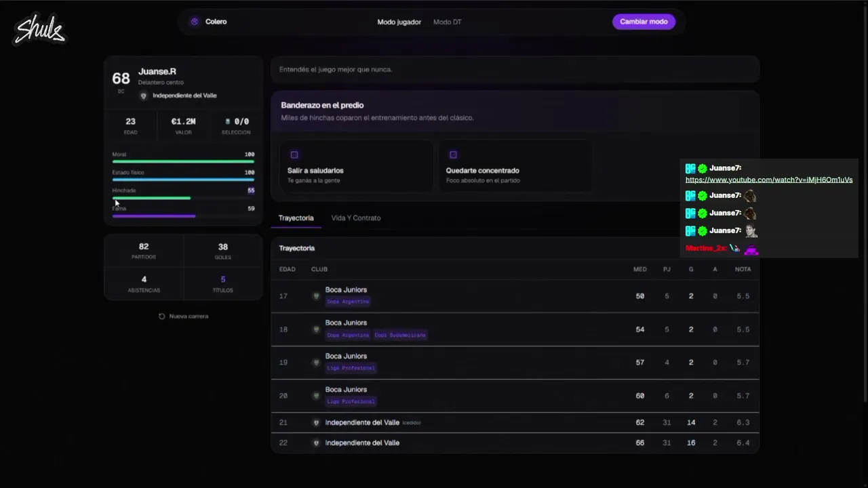868x488 pixels.
Task: Click the Fama progress bar
Action: pos(183,216)
